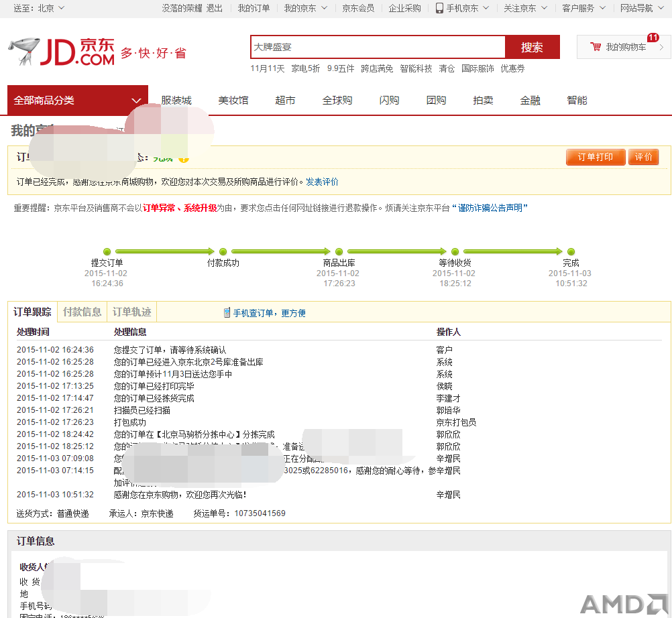Click timestamp 2015-11-03 10:51:32 in tracking table
The height and width of the screenshot is (618, 672).
55,495
